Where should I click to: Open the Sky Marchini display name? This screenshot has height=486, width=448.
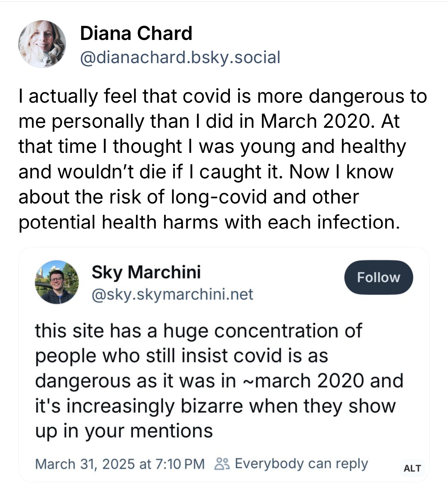[146, 272]
